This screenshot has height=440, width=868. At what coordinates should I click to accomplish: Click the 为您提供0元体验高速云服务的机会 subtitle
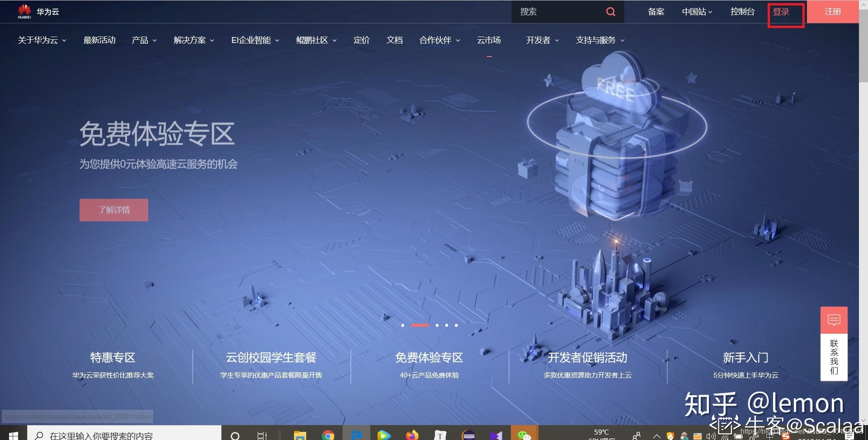(x=158, y=164)
